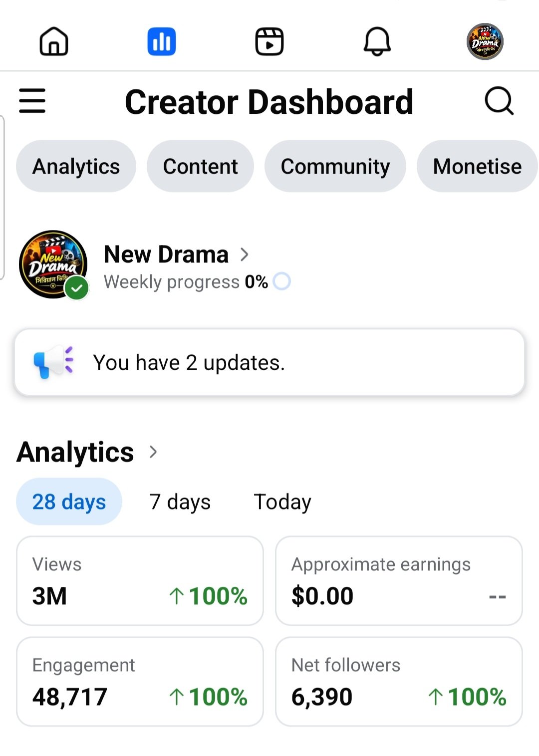The width and height of the screenshot is (539, 756).
Task: Open the New Drama profile avatar in top bar
Action: click(485, 41)
